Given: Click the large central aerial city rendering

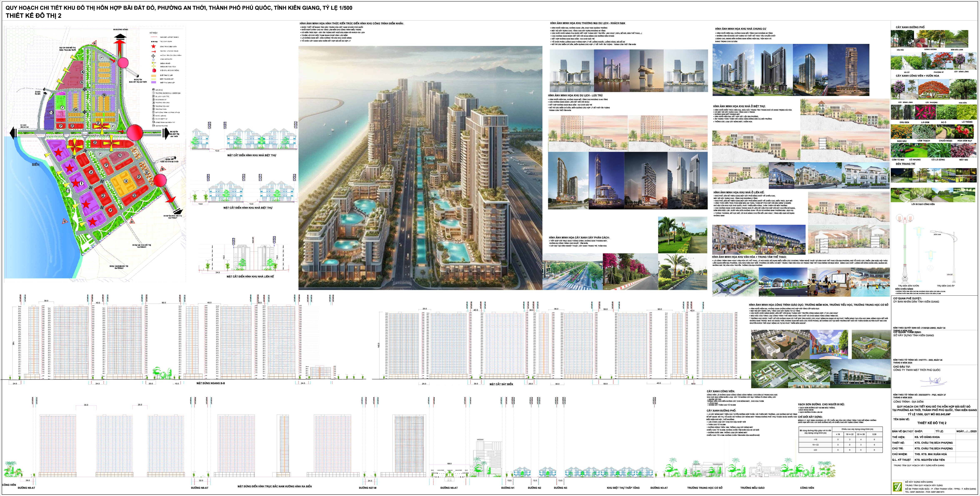Looking at the screenshot, I should coord(420,167).
